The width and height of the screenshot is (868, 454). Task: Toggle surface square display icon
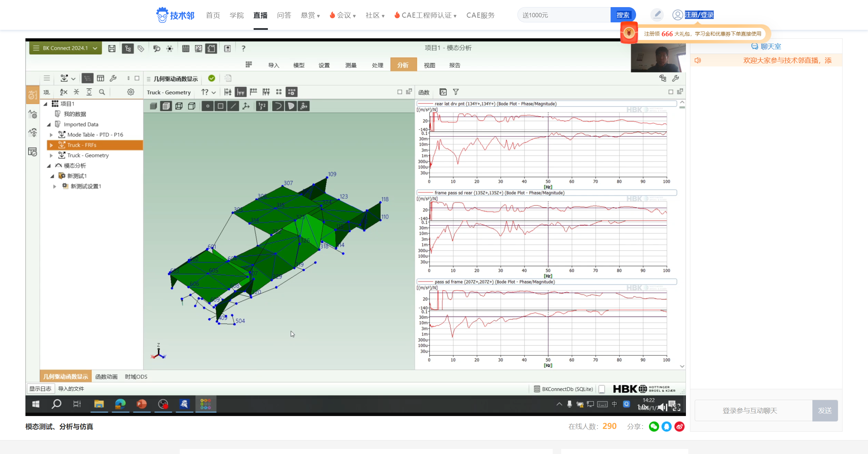coord(220,106)
